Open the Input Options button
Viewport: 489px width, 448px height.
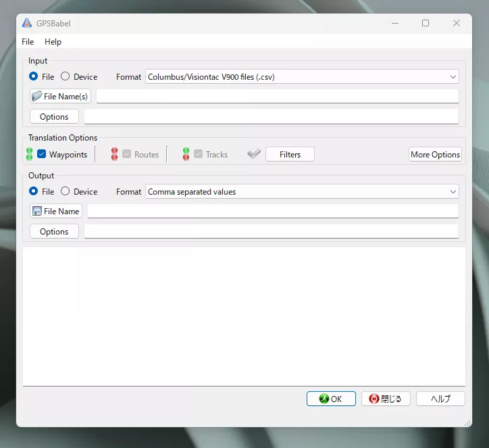(54, 116)
